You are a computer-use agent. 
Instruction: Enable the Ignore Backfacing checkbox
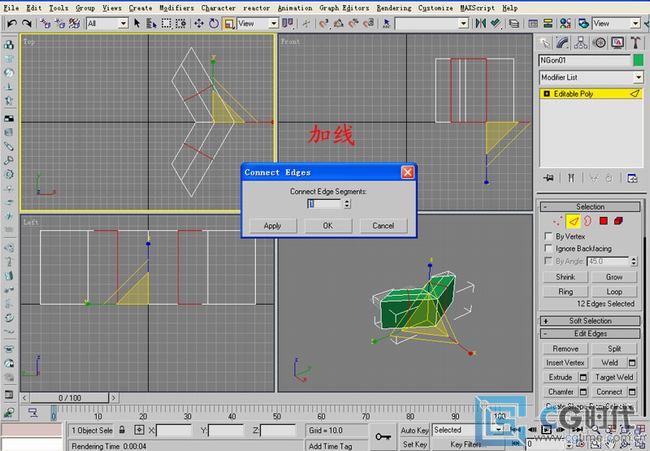[548, 248]
